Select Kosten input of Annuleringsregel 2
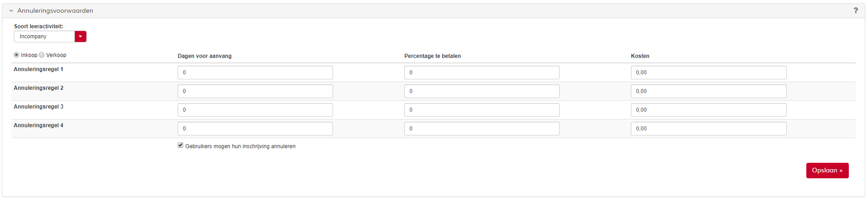 [708, 91]
